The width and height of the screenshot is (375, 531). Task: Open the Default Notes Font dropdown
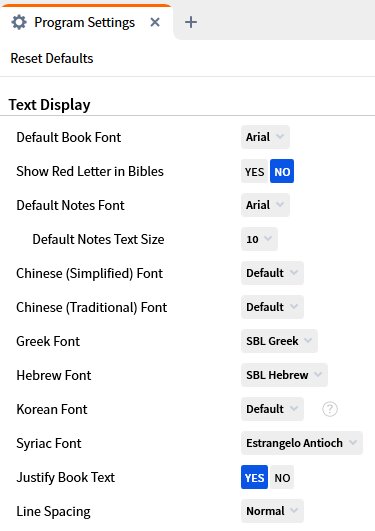[x=265, y=205]
